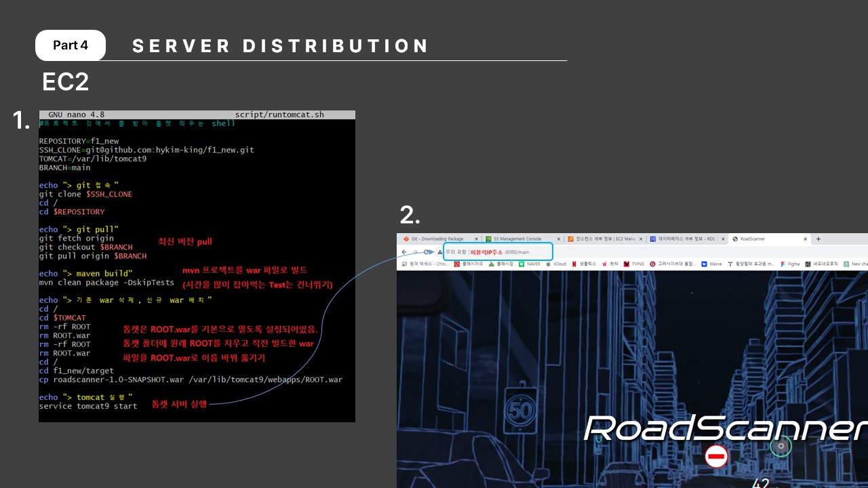Click the SSH_CLONE git URL line
868x488 pixels.
[146, 150]
